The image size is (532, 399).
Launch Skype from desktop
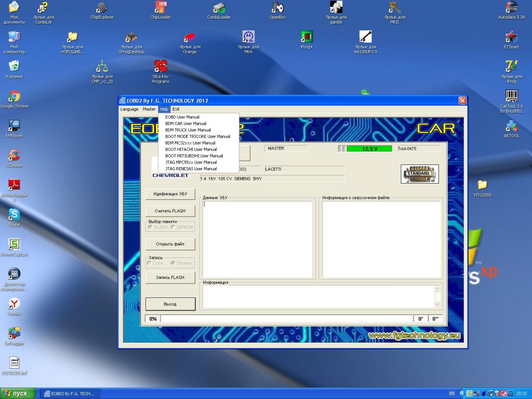pos(14,218)
